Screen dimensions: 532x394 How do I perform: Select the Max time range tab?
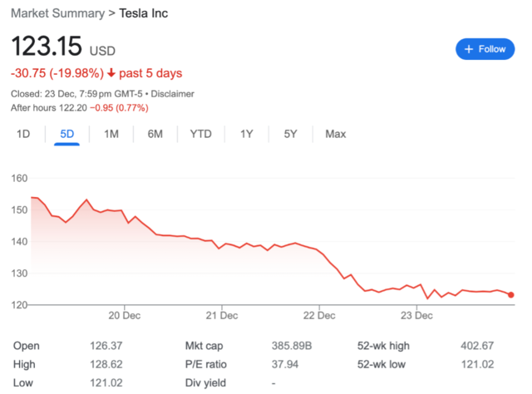pos(336,134)
